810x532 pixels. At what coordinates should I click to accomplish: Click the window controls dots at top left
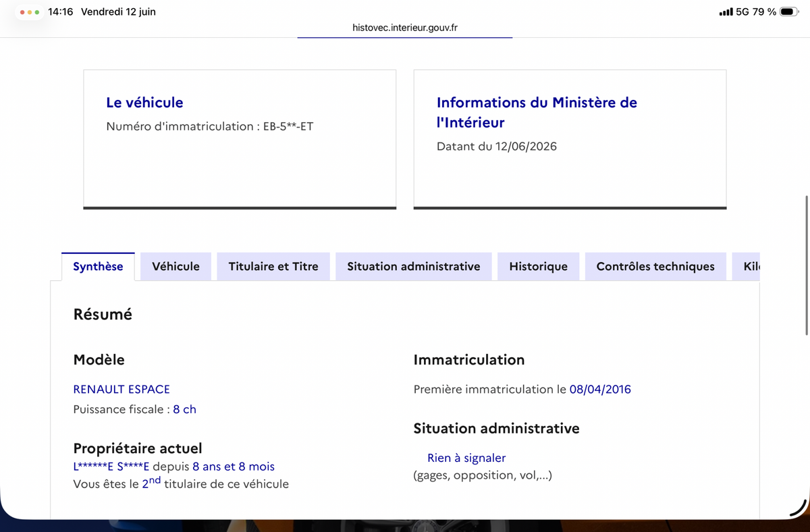tap(30, 12)
